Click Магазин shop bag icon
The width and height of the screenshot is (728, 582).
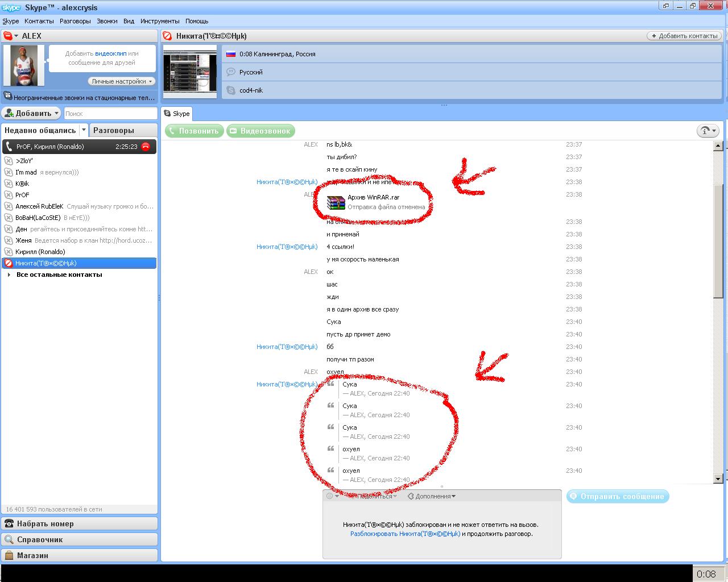[x=9, y=555]
